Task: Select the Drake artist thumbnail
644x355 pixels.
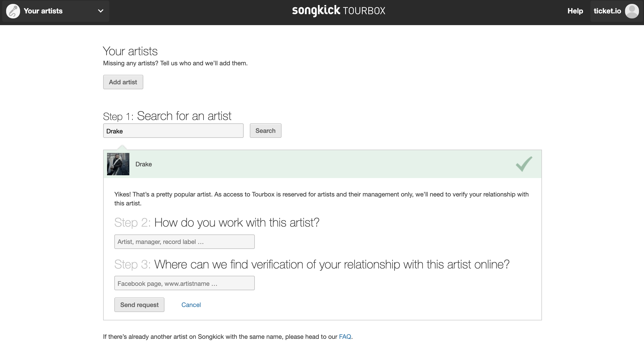Action: [118, 164]
